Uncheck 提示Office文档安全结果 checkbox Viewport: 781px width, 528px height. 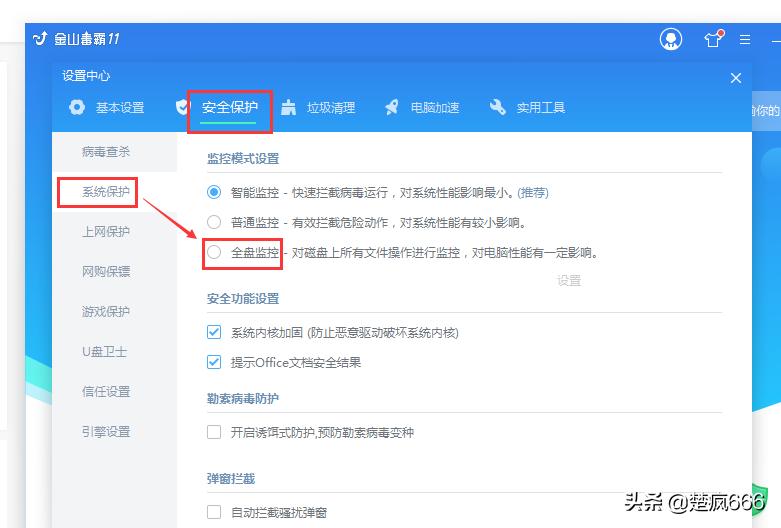214,362
